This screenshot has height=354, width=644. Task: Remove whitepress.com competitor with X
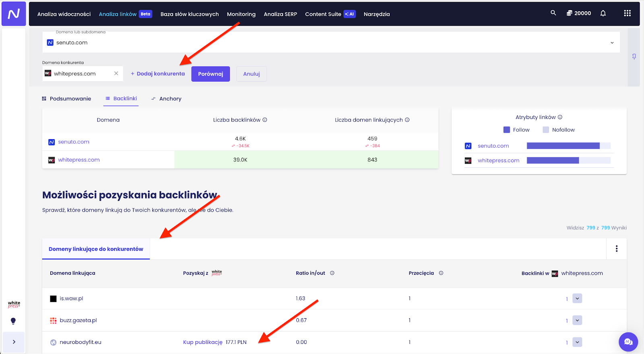point(116,73)
